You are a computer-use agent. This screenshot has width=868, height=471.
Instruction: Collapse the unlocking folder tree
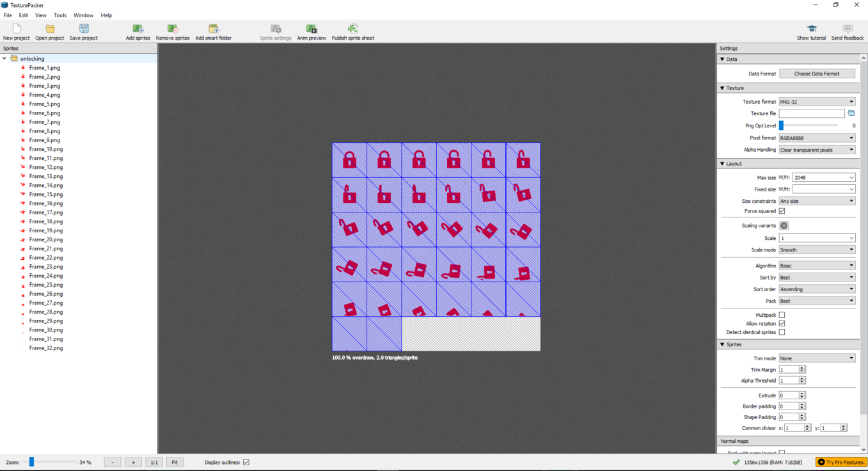click(x=4, y=59)
